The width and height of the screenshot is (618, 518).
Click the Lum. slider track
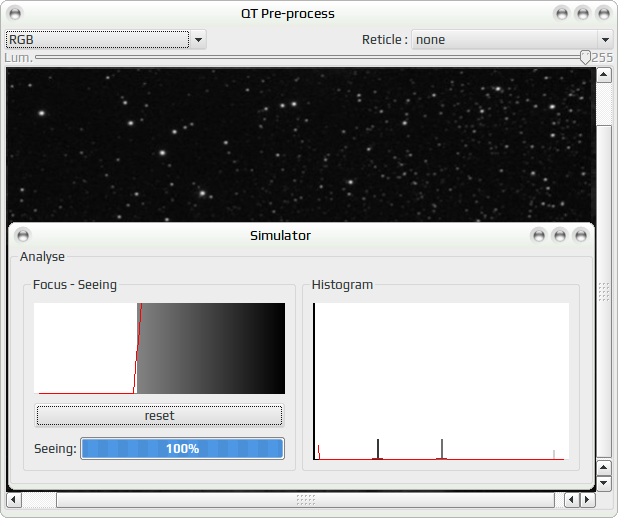310,58
